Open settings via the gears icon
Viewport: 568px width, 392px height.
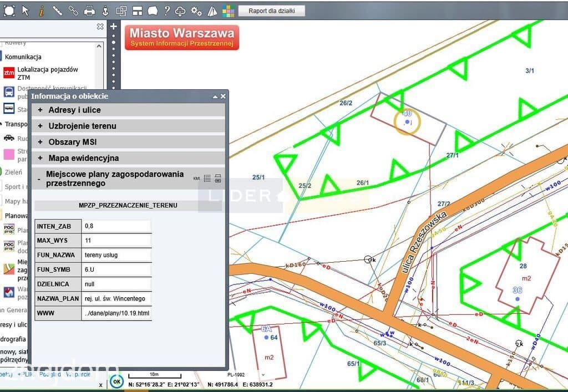196,11
